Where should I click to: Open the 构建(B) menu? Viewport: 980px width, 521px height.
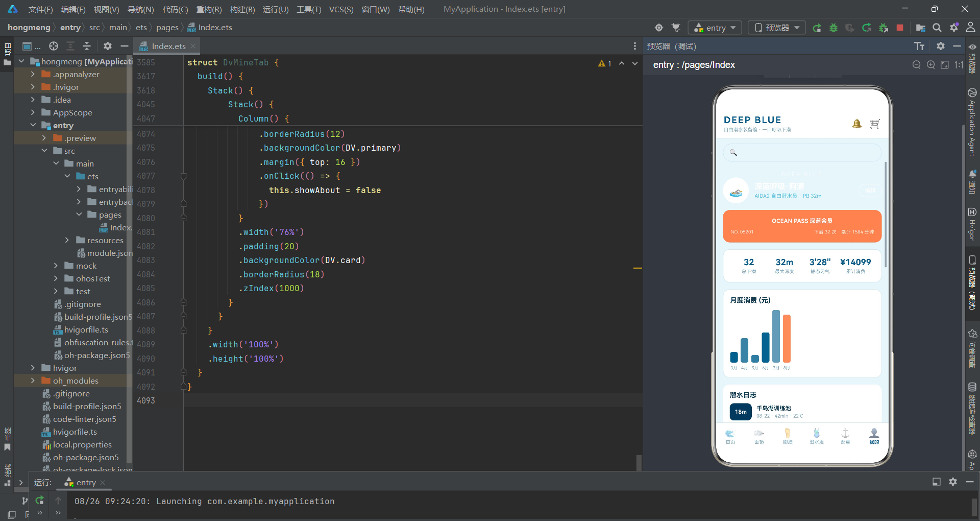tap(242, 9)
